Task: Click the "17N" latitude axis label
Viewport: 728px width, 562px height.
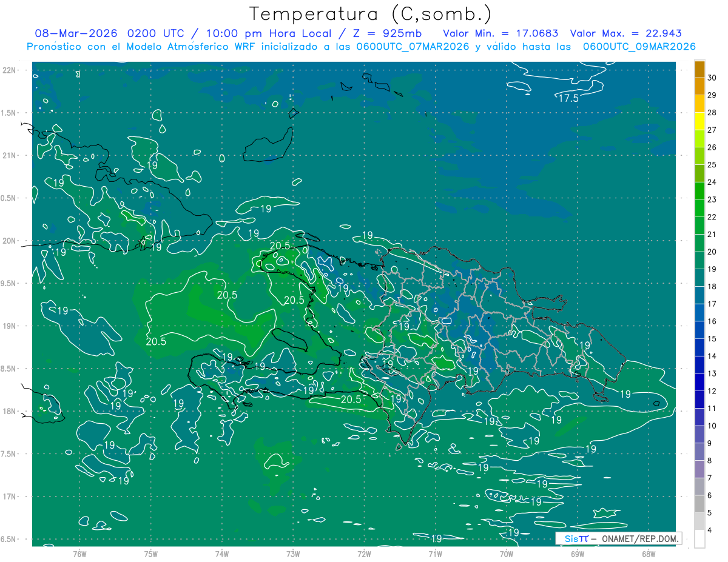Action: point(8,497)
